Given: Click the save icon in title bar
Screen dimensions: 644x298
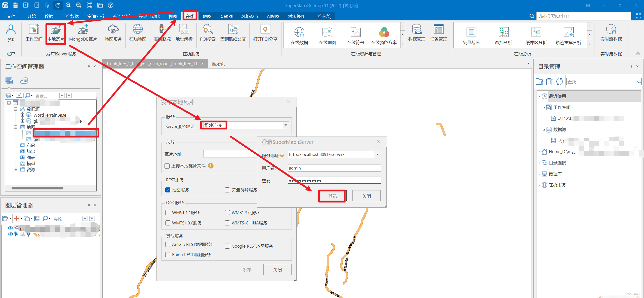Looking at the screenshot, I should tap(16, 5).
